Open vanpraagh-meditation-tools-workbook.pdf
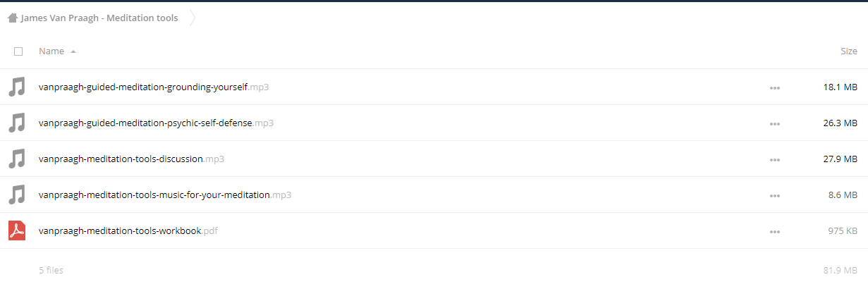This screenshot has height=308, width=868. coord(128,231)
